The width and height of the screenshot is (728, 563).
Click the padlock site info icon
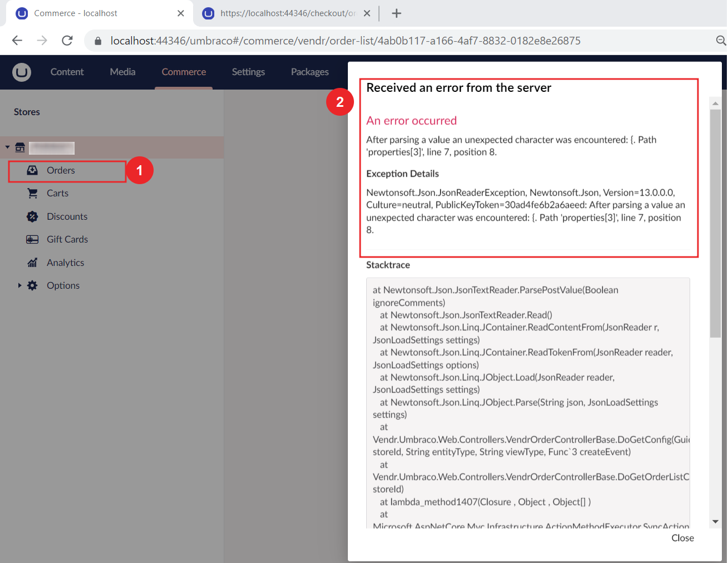pyautogui.click(x=98, y=41)
